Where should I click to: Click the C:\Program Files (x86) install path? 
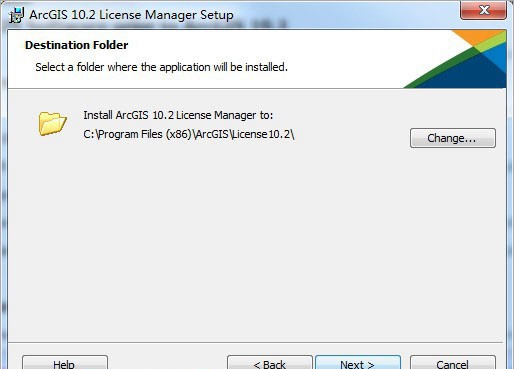pos(189,134)
